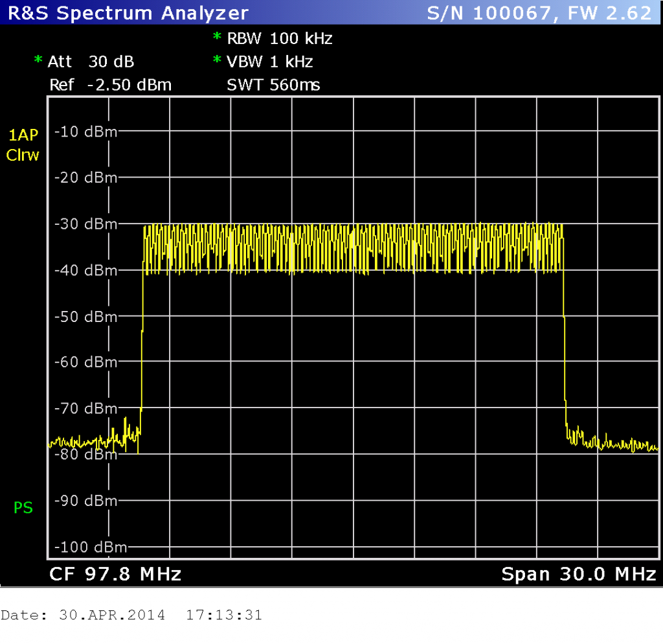The width and height of the screenshot is (663, 644).
Task: Open the CF 97.8 MHz center frequency field
Action: coord(115,573)
